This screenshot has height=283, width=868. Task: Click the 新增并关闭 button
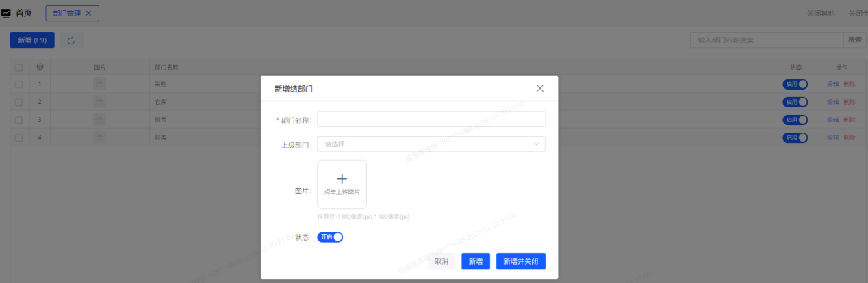tap(520, 261)
